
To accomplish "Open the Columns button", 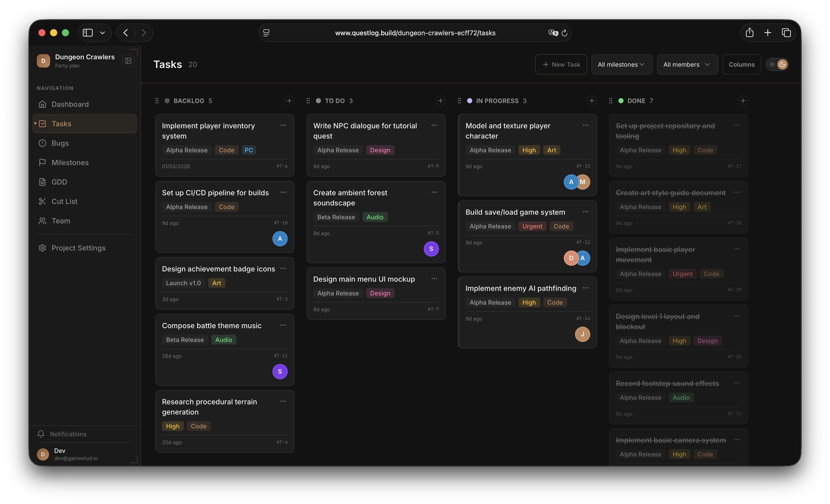I will [x=741, y=64].
